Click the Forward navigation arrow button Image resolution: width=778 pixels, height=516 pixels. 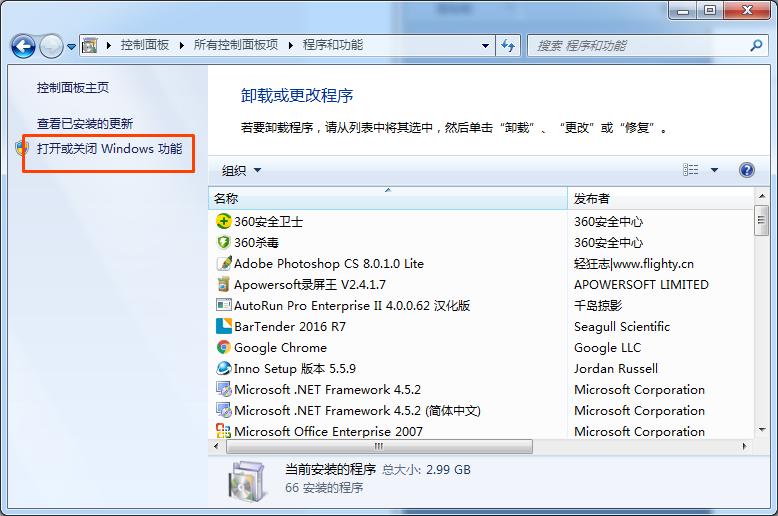click(x=51, y=47)
